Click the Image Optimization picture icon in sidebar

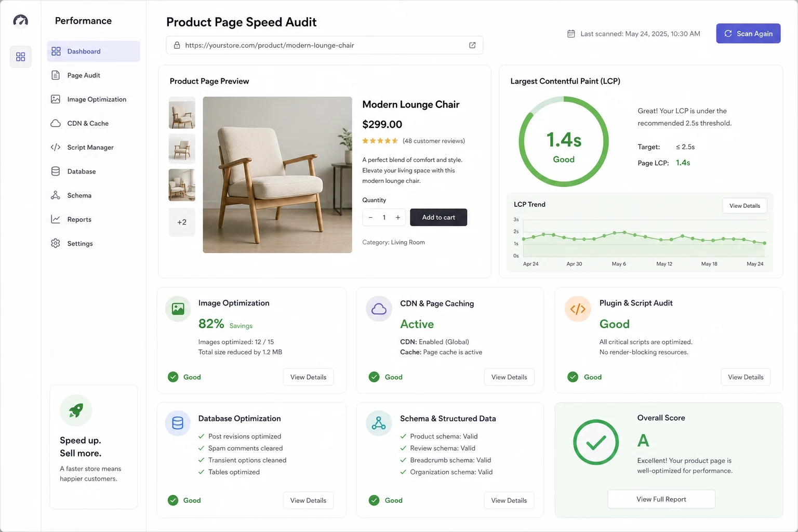tap(56, 99)
